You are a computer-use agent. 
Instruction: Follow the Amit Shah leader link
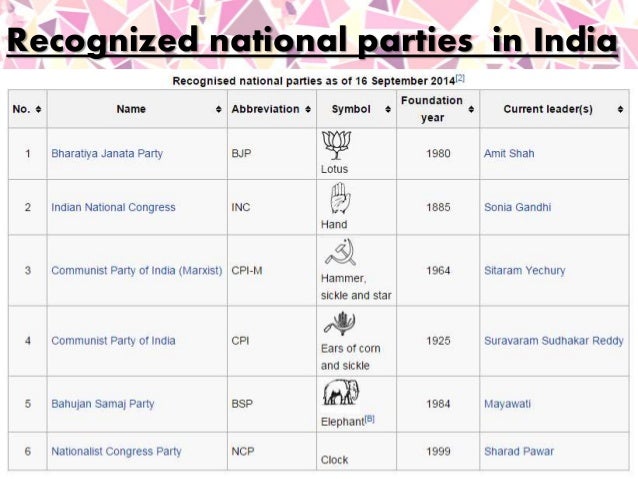[509, 153]
